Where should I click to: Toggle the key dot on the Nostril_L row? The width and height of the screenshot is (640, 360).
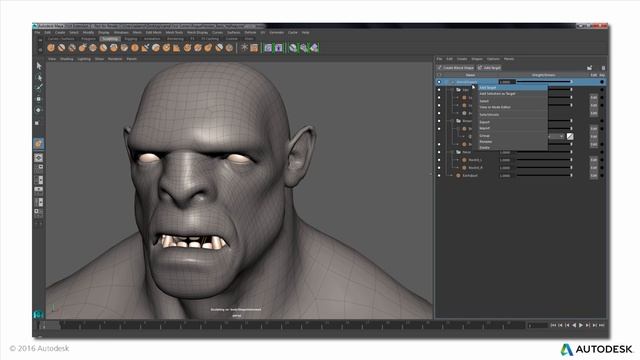click(x=602, y=160)
